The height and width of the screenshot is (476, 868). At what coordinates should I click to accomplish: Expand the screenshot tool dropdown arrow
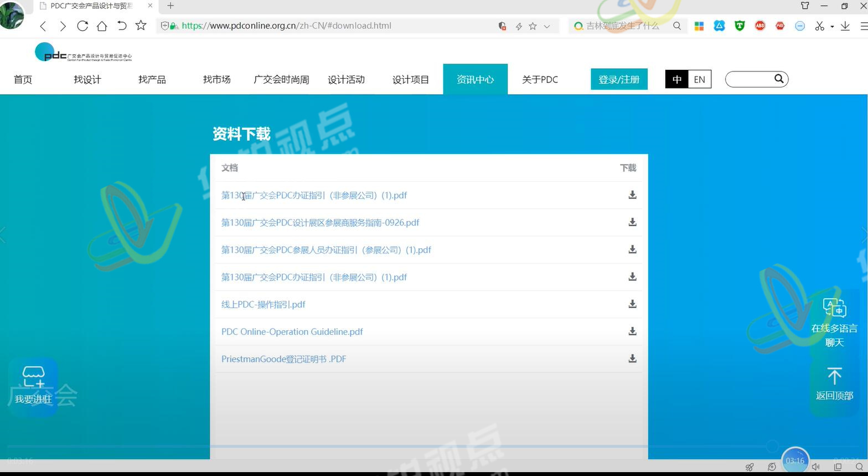click(x=832, y=27)
